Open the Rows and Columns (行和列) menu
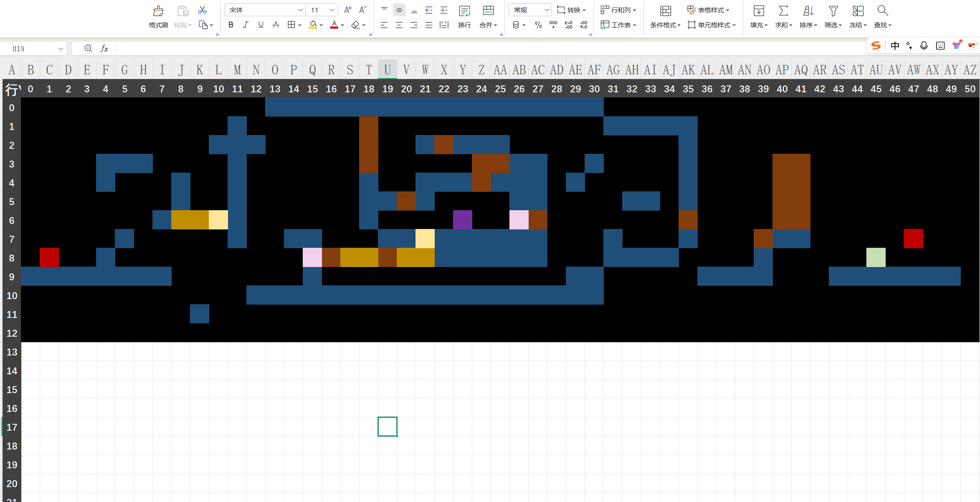980x502 pixels. point(618,10)
